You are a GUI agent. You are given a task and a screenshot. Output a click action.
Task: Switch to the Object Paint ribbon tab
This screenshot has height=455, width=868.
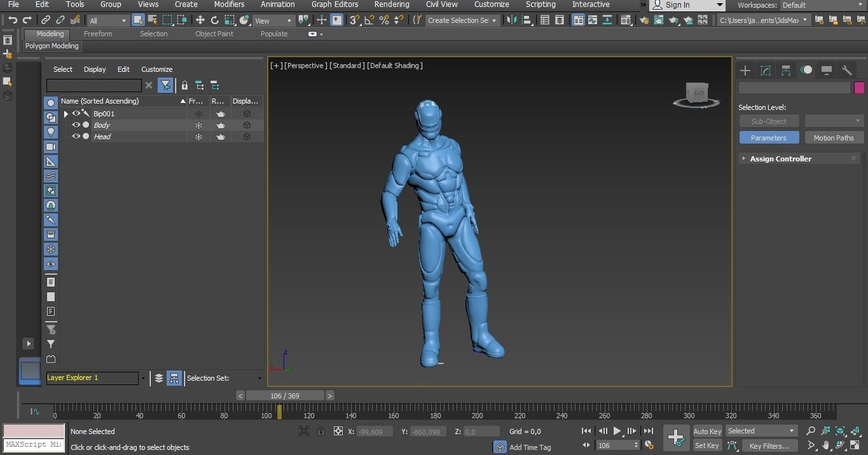coord(214,34)
